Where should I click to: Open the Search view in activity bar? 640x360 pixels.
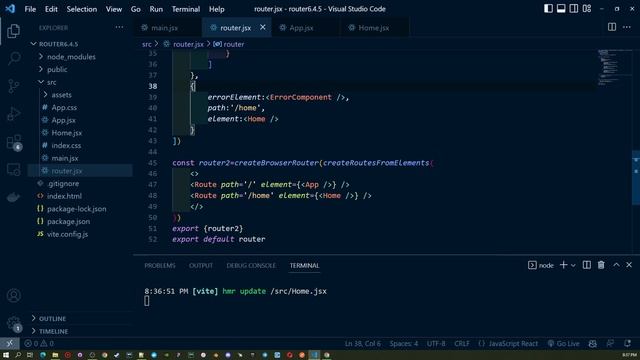(13, 59)
